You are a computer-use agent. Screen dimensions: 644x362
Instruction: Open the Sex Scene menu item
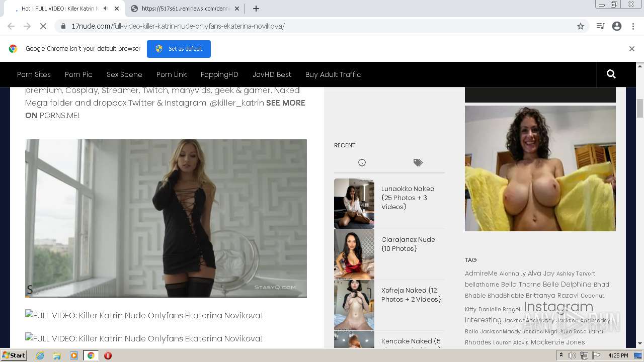coord(124,74)
